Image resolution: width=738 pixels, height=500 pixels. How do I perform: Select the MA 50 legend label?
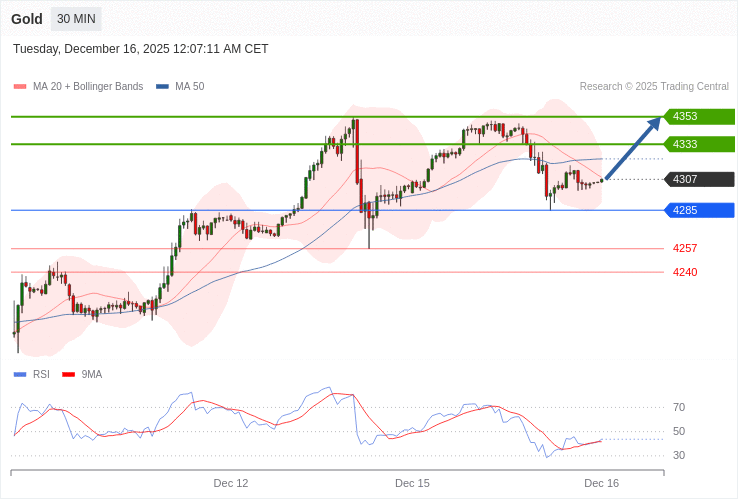tap(189, 87)
